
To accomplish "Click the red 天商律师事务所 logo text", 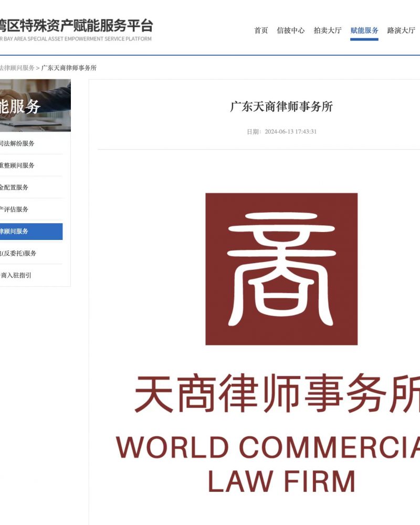I will point(277,393).
